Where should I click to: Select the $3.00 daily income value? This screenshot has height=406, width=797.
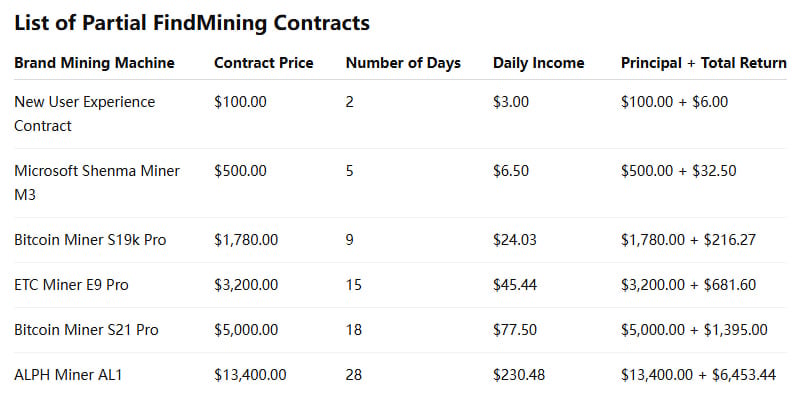(511, 102)
